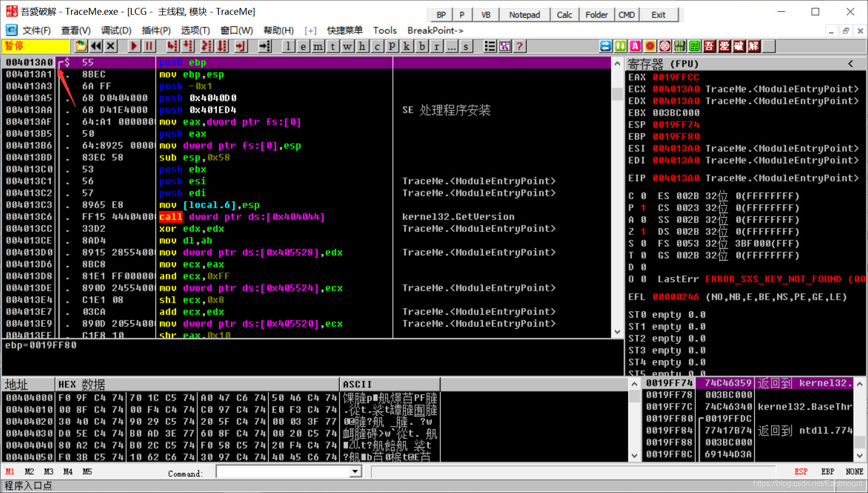The height and width of the screenshot is (493, 868).
Task: Open Patches window with the 'P' button
Action: click(x=392, y=46)
